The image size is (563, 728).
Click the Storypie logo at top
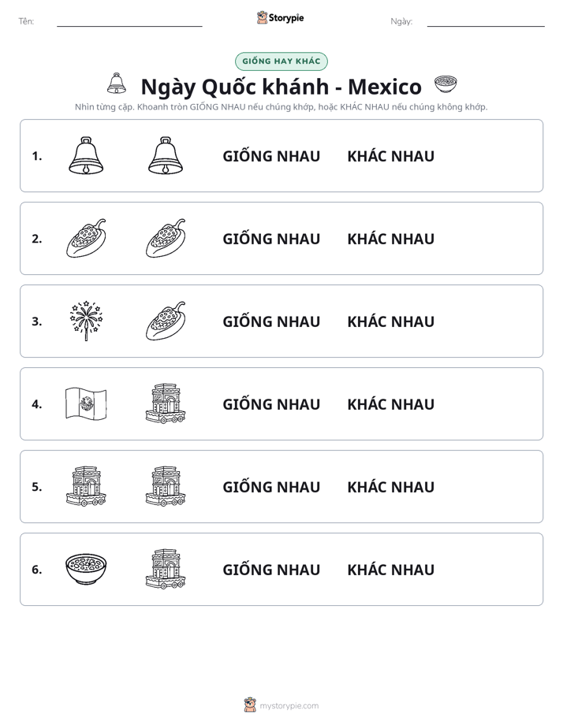point(281,17)
